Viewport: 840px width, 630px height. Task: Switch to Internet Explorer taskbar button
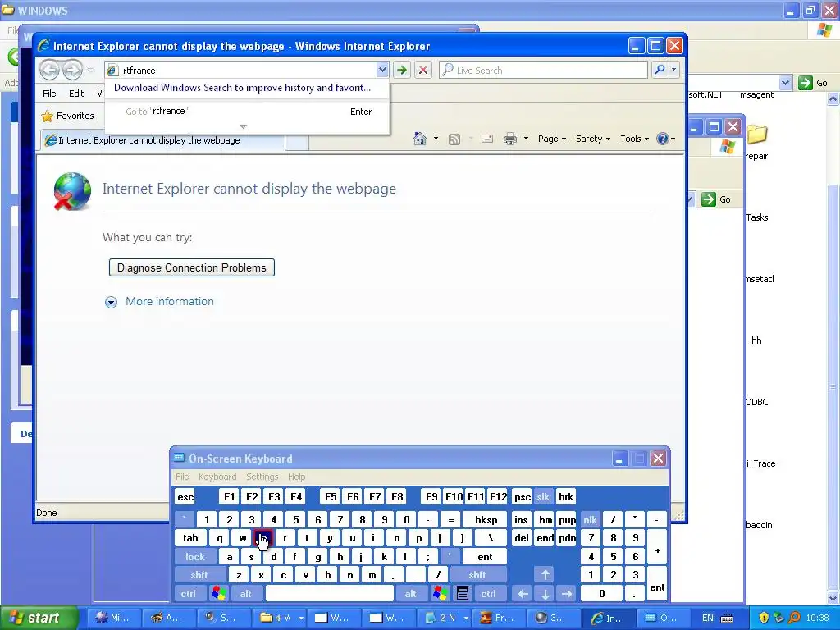(x=607, y=618)
